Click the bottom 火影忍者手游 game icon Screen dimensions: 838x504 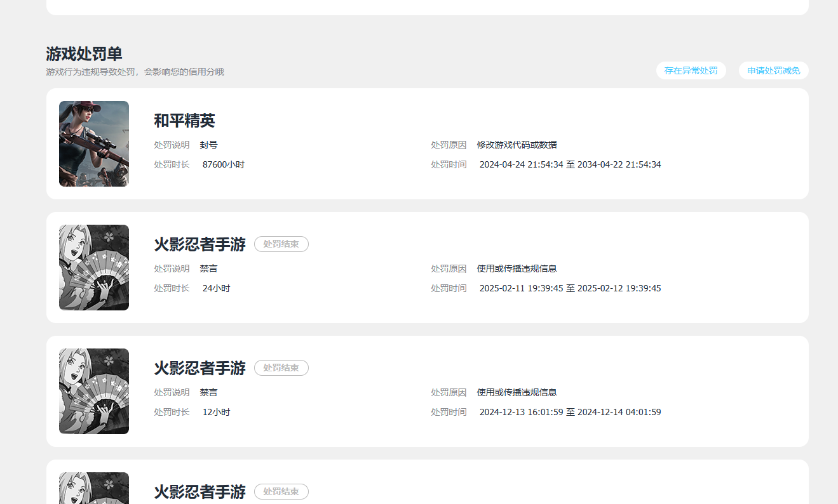click(x=93, y=487)
